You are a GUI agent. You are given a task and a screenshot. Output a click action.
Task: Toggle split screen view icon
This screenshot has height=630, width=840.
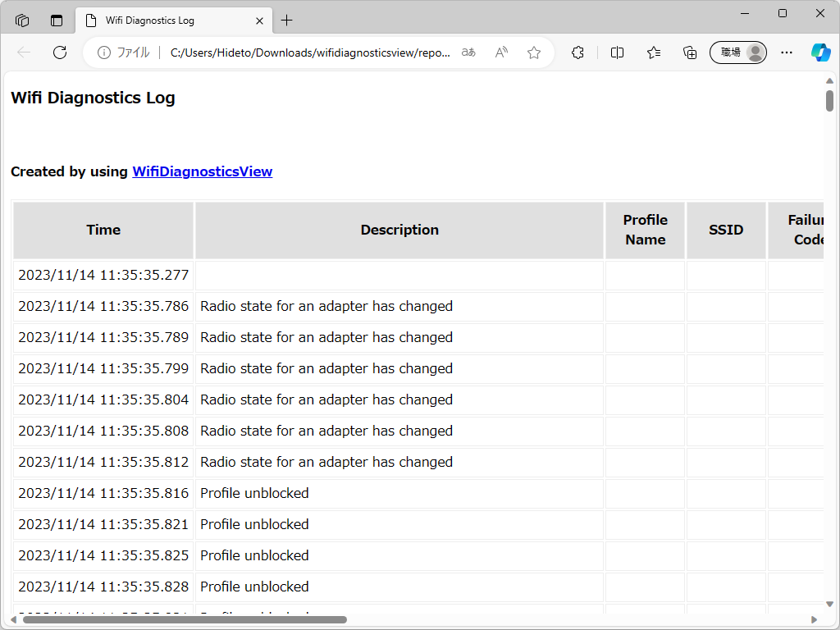coord(618,52)
